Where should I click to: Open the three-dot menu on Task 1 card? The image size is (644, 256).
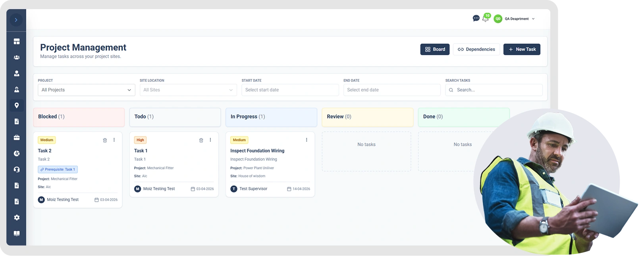point(210,140)
